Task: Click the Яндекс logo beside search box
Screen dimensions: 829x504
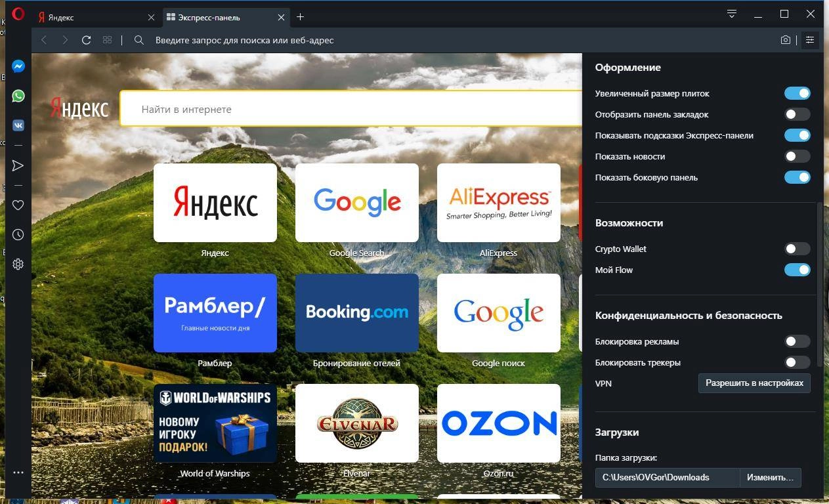Action: (79, 108)
